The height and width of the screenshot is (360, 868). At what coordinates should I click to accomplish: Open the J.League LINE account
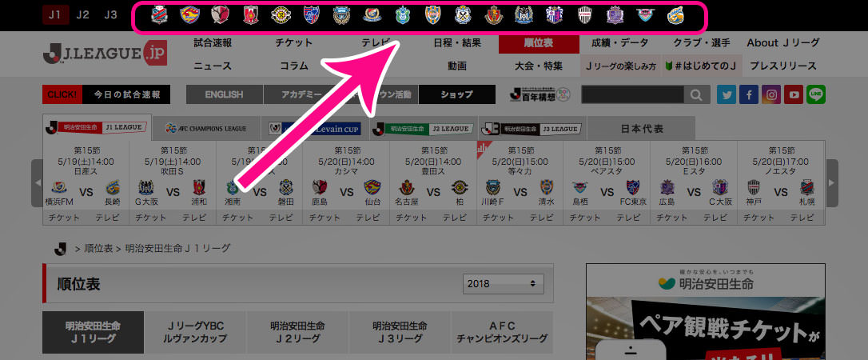point(816,94)
